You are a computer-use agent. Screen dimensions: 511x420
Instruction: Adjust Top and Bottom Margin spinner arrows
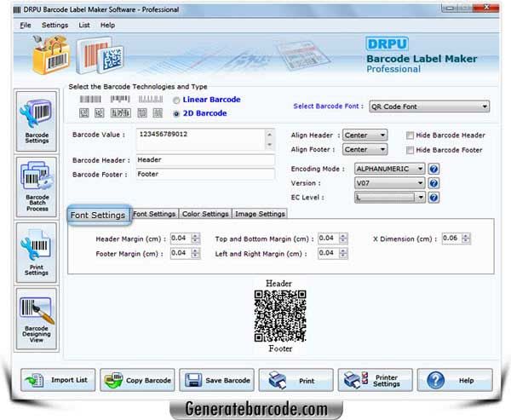pyautogui.click(x=343, y=239)
